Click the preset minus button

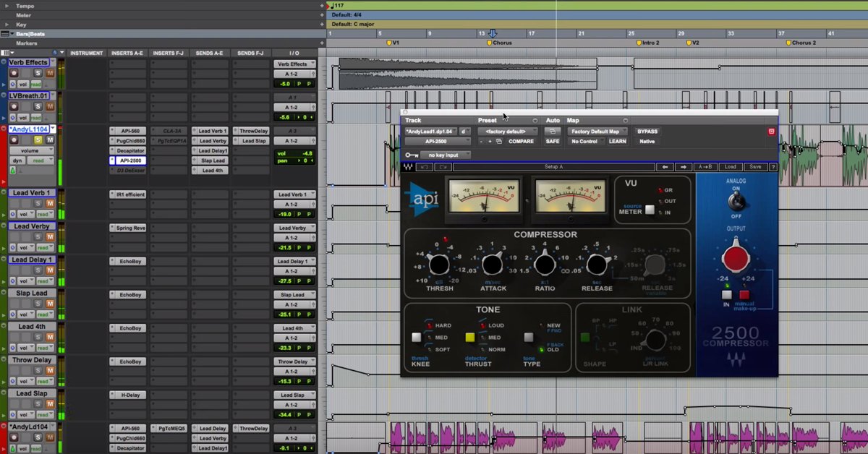[482, 142]
